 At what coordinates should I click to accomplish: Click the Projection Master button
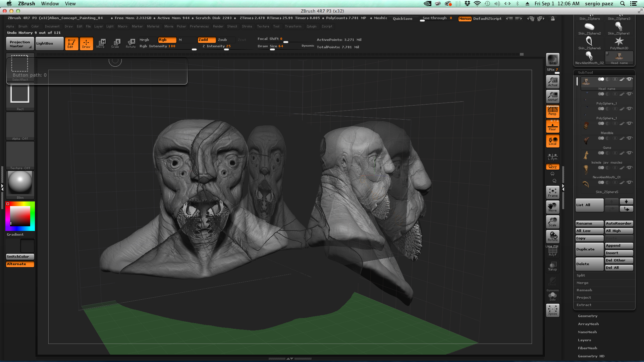pyautogui.click(x=20, y=44)
